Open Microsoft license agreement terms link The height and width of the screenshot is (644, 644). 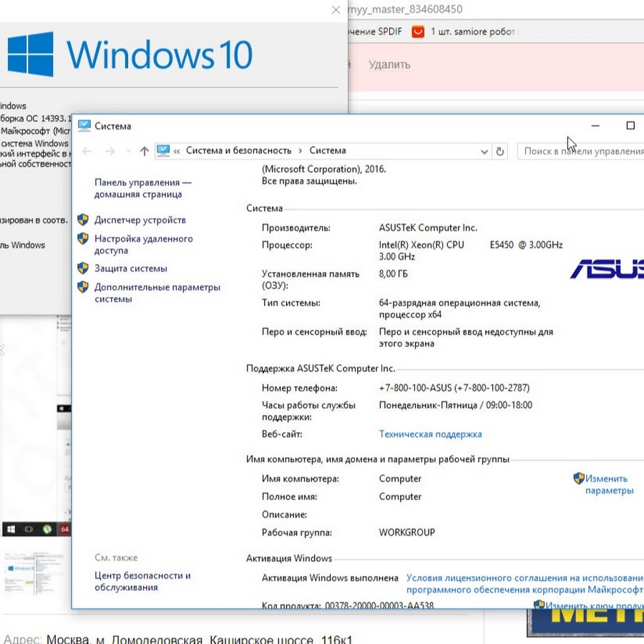pyautogui.click(x=525, y=584)
